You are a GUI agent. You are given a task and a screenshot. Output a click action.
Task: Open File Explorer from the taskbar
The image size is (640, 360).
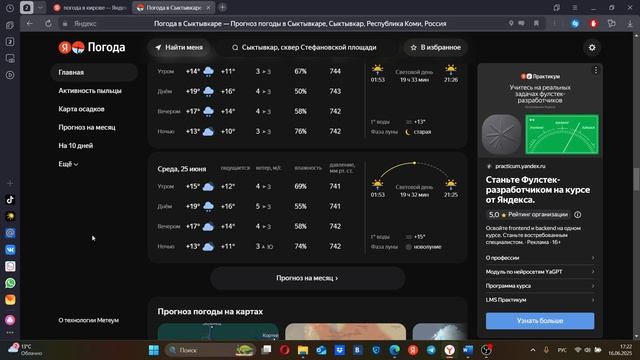point(303,350)
